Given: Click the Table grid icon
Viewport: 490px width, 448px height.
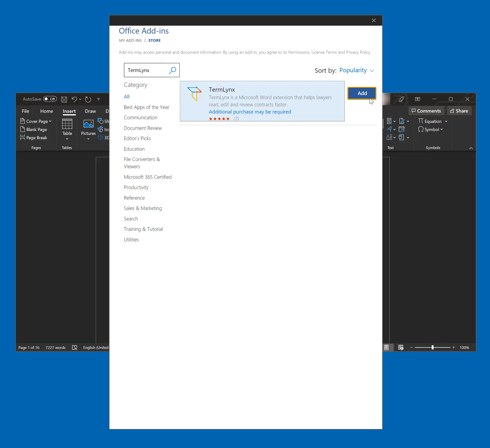Looking at the screenshot, I should coord(67,124).
